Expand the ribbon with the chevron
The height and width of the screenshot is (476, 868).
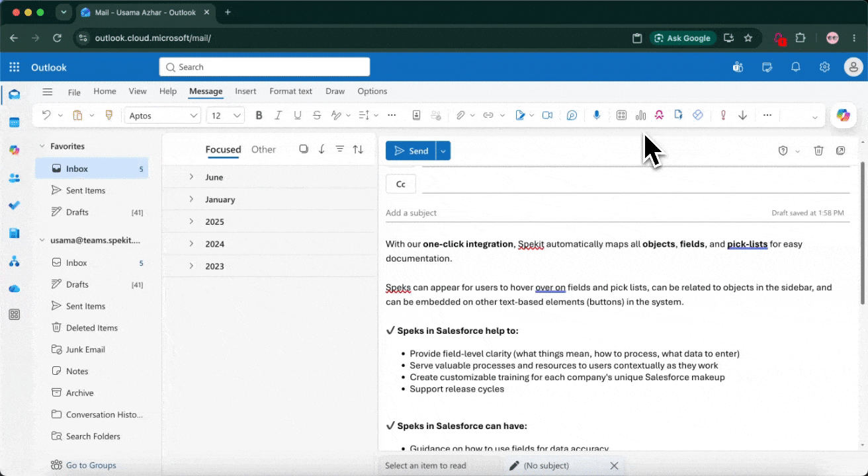coord(814,117)
